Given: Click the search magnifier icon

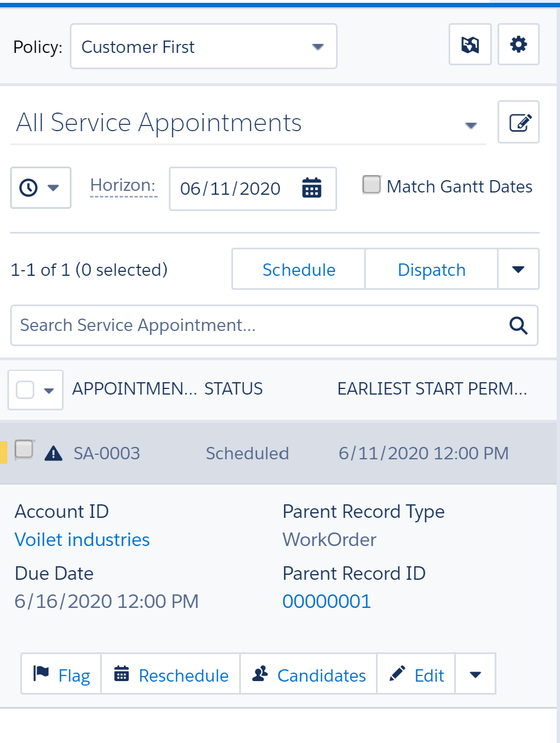Looking at the screenshot, I should tap(518, 325).
